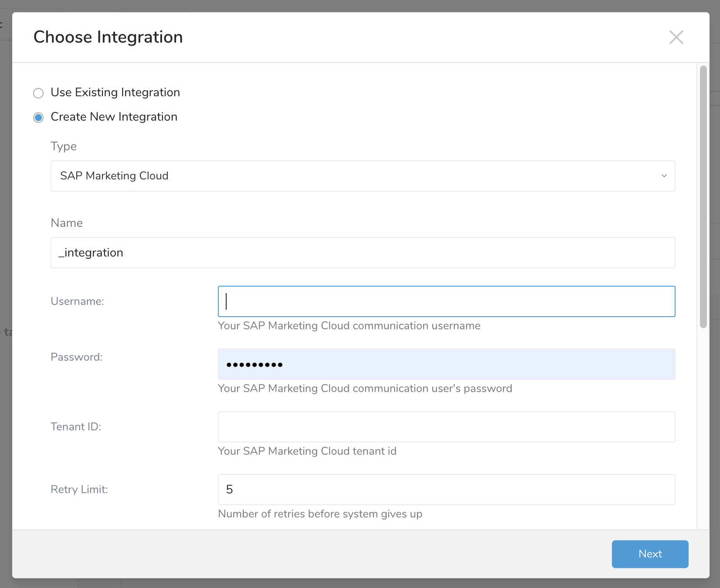Image resolution: width=720 pixels, height=588 pixels.
Task: Select the Use Existing Integration radio button
Action: (x=39, y=93)
